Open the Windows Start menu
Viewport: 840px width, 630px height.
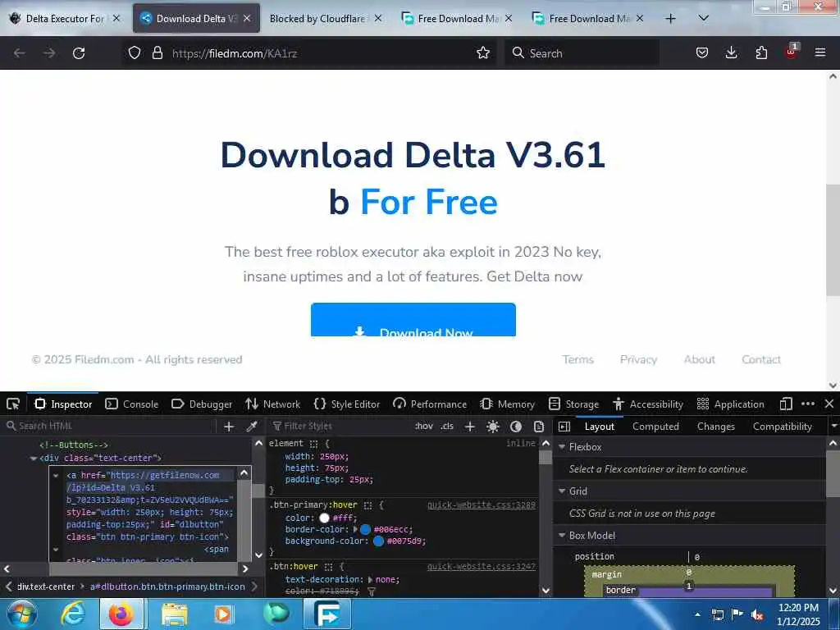click(x=21, y=614)
